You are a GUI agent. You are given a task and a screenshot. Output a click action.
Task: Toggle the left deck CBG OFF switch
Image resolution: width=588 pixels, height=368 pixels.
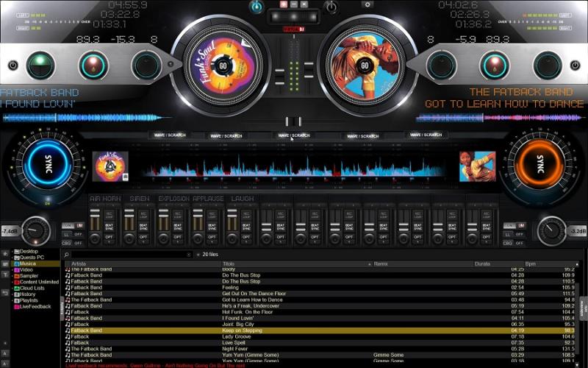point(73,243)
